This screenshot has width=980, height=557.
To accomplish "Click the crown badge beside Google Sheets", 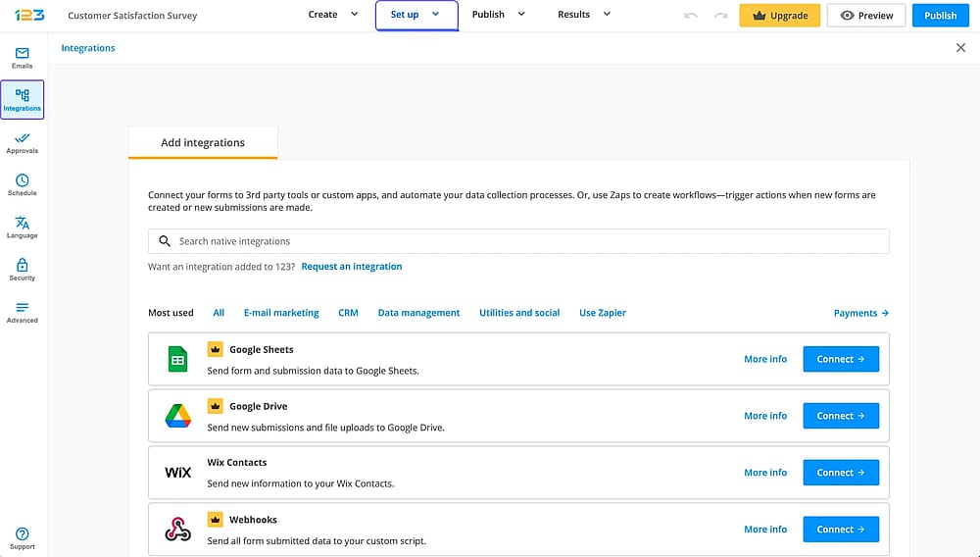I will click(x=215, y=349).
